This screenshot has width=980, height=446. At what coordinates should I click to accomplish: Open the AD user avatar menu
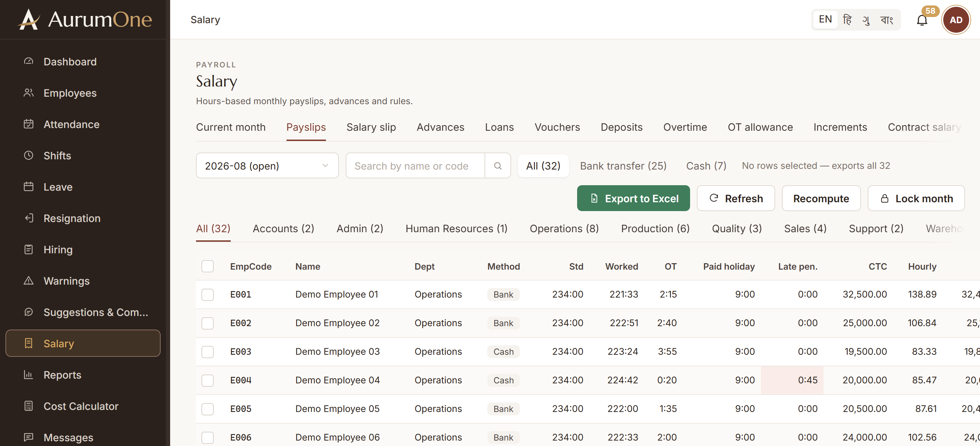tap(955, 20)
